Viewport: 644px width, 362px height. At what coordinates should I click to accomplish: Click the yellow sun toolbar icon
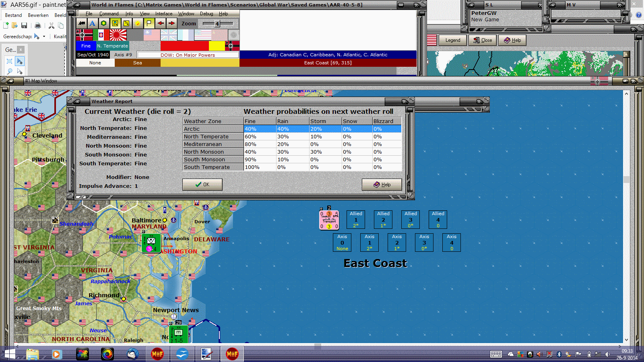coord(138,23)
